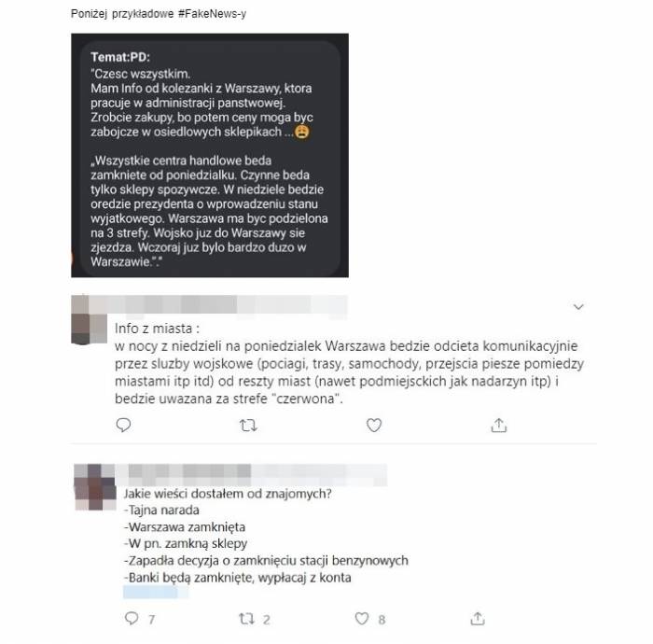Image resolution: width=653 pixels, height=644 pixels.
Task: Retweet the "Info z miasta" tweet
Action: tap(248, 426)
